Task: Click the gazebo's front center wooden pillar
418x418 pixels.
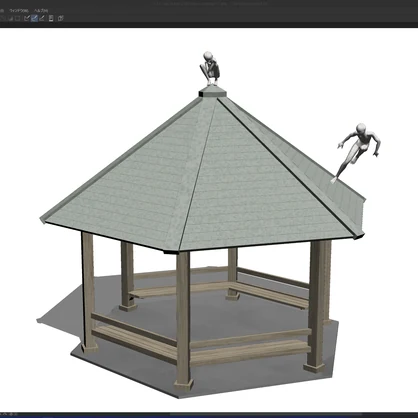Action: tap(183, 320)
